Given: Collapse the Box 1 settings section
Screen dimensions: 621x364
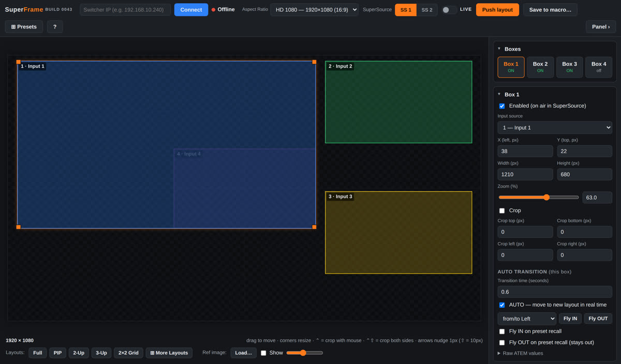Looking at the screenshot, I should pos(499,94).
